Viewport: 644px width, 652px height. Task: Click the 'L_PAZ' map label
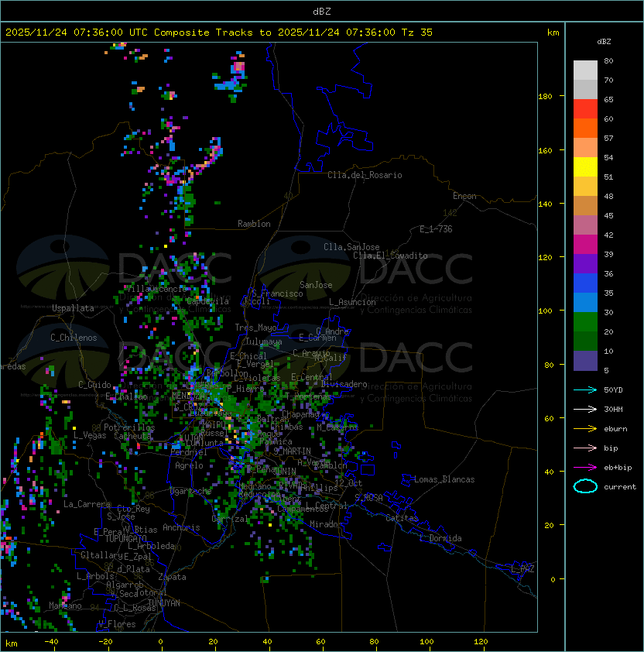pyautogui.click(x=522, y=569)
